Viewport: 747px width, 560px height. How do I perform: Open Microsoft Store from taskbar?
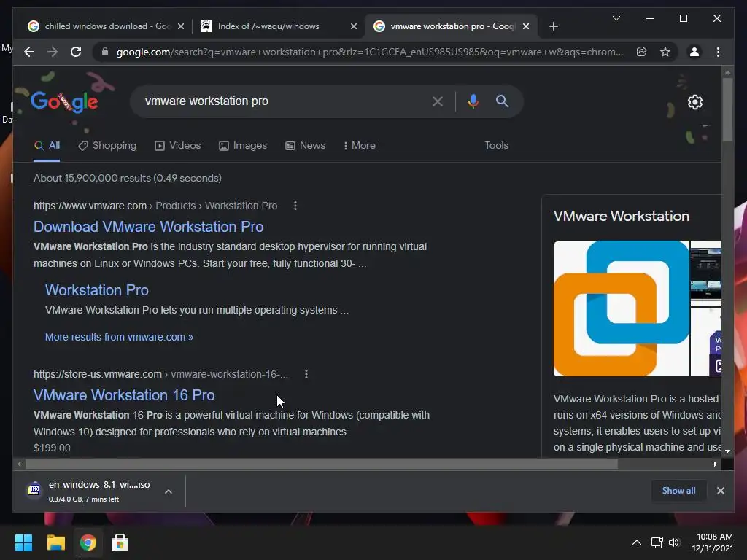click(x=120, y=542)
